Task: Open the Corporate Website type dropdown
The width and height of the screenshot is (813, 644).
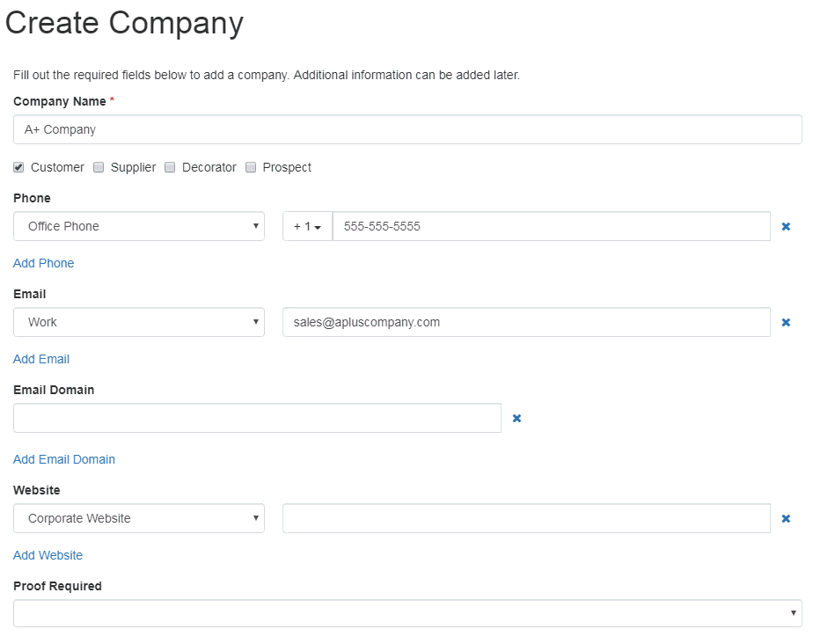Action: (139, 518)
